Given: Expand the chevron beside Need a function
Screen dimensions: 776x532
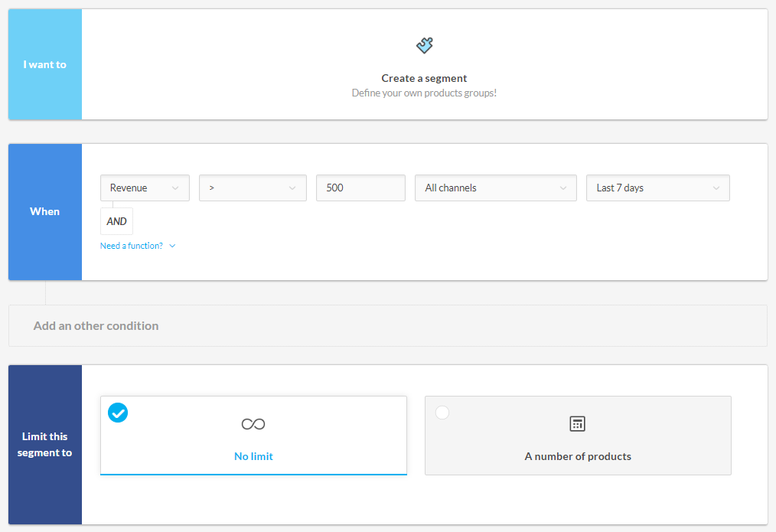Looking at the screenshot, I should pos(172,246).
